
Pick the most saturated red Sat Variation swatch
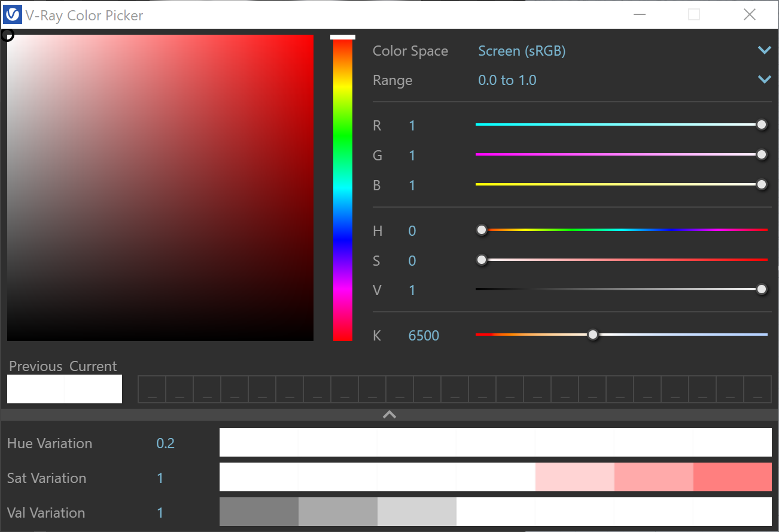tap(732, 477)
